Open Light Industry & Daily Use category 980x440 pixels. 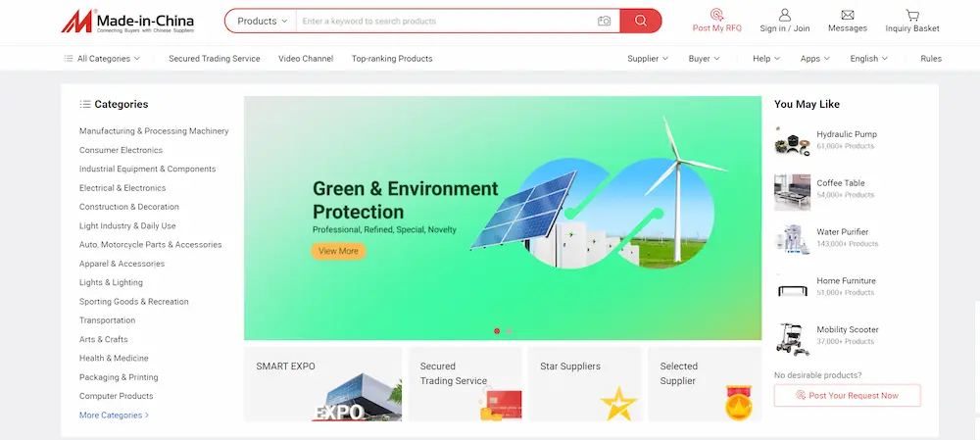(127, 225)
